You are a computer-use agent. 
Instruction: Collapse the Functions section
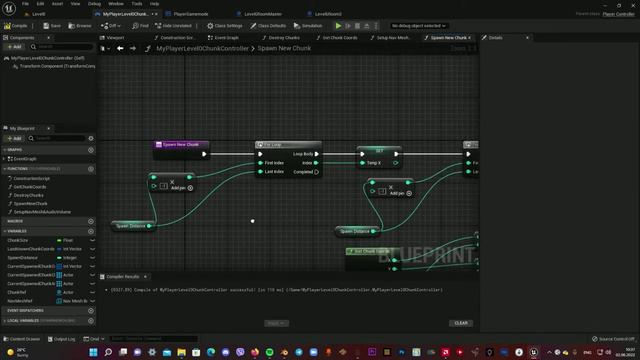(4, 169)
